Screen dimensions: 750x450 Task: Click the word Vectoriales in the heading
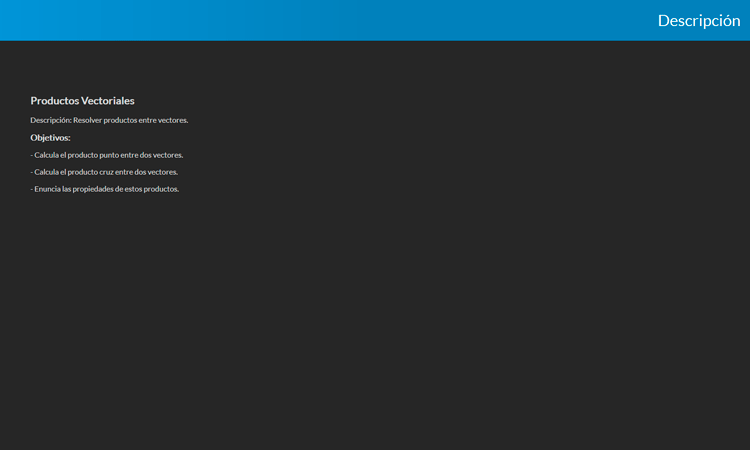pos(108,101)
